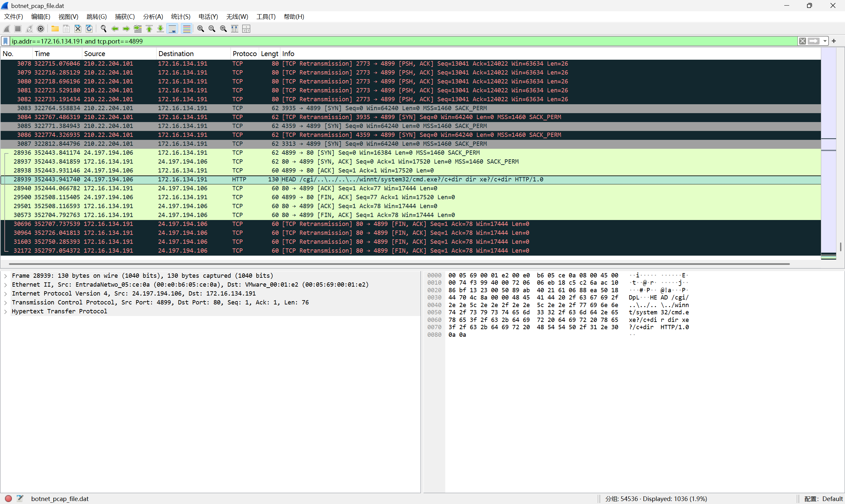Viewport: 845px width, 504px height.
Task: Click the close capture file icon
Action: [78, 29]
